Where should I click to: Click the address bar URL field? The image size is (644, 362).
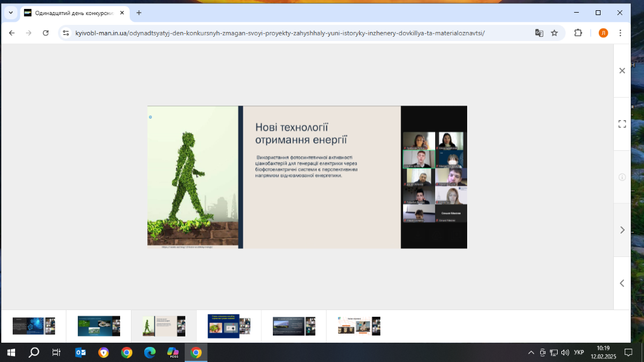click(278, 33)
